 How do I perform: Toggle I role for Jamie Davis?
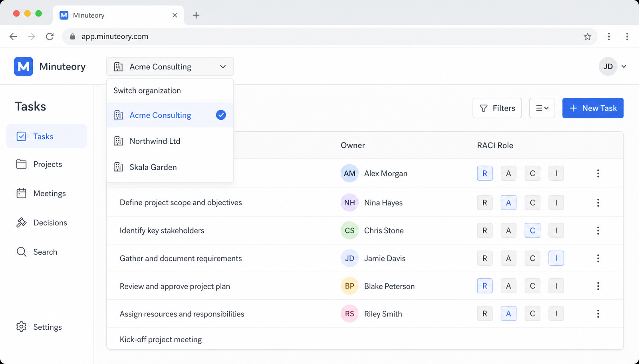(x=556, y=258)
